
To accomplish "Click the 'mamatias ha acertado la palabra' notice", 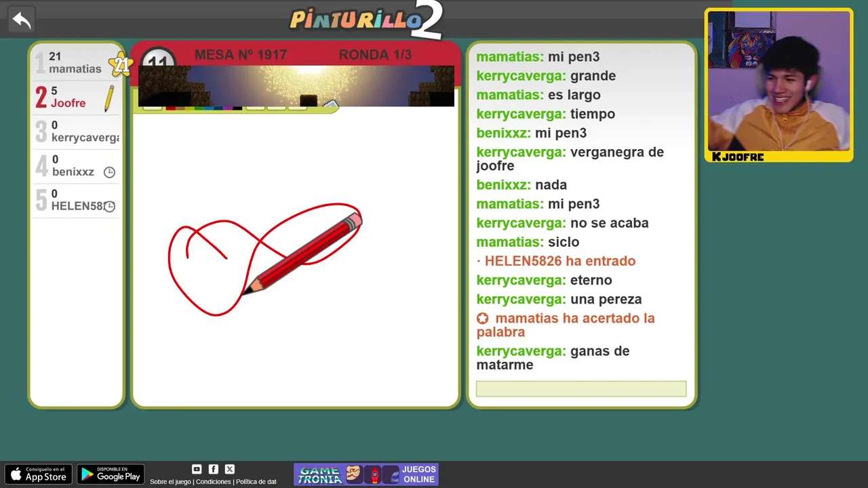I will coord(566,325).
